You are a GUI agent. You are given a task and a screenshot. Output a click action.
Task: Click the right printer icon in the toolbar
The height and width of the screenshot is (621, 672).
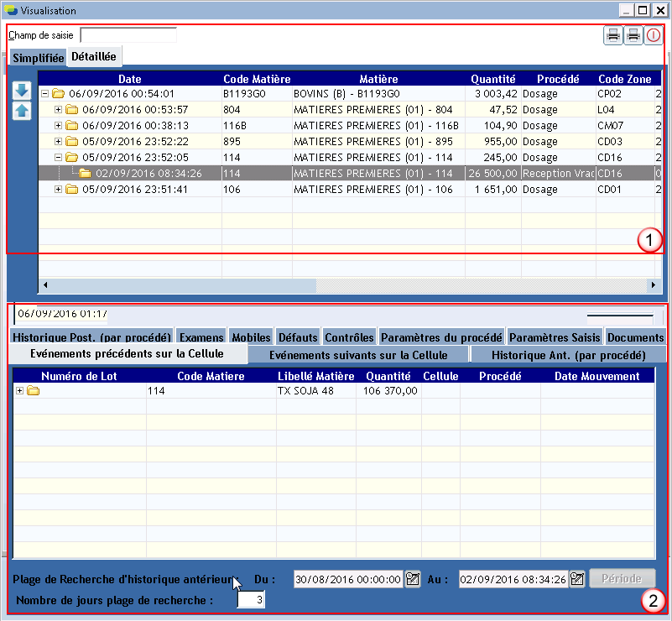[633, 35]
